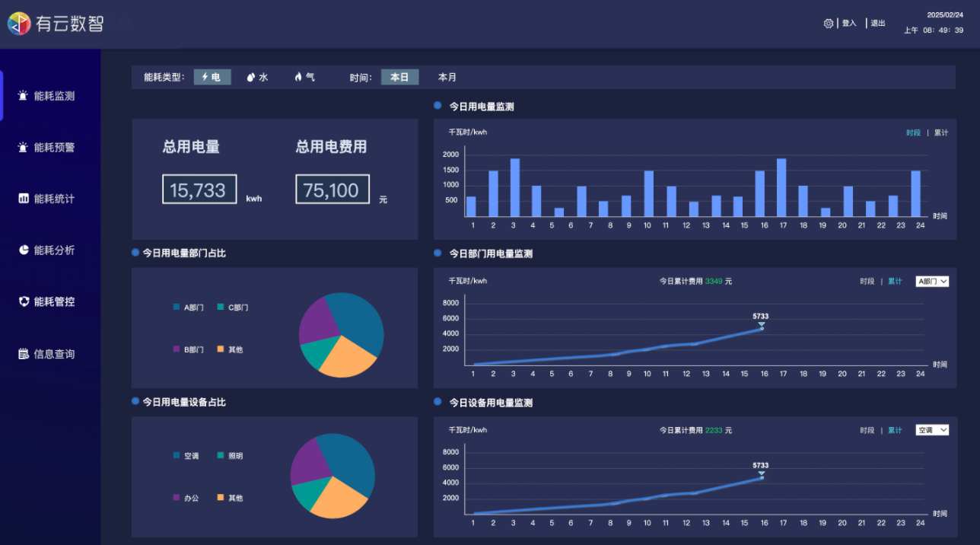Image resolution: width=980 pixels, height=545 pixels.
Task: Switch energy type to 气 gas
Action: (304, 78)
